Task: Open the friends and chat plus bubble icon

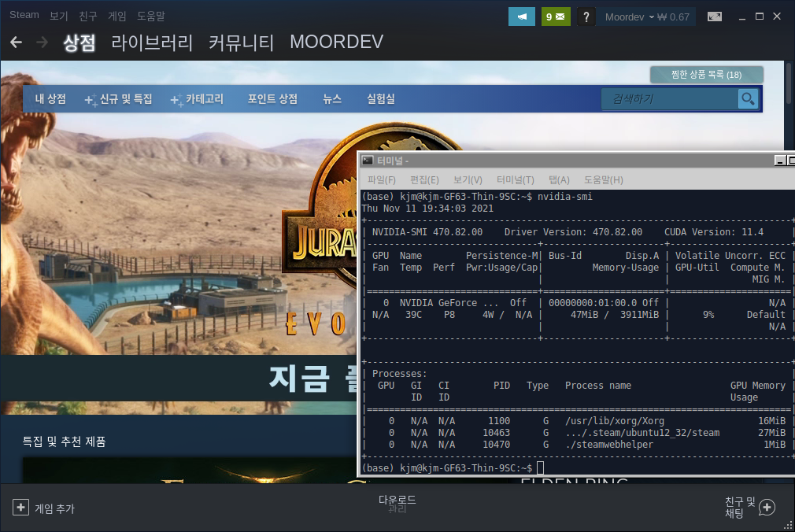Action: click(767, 507)
